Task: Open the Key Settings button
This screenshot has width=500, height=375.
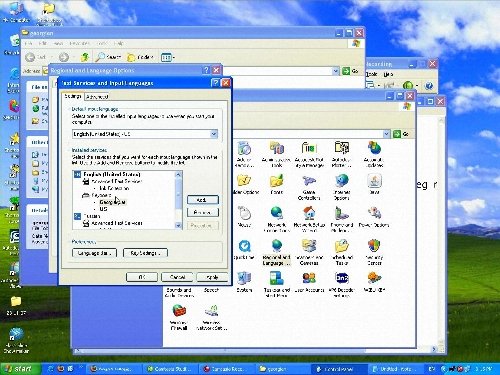Action: (x=145, y=253)
